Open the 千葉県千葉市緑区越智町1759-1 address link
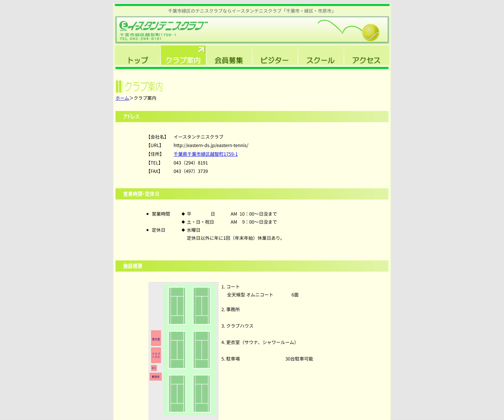This screenshot has height=420, width=504. tap(206, 154)
